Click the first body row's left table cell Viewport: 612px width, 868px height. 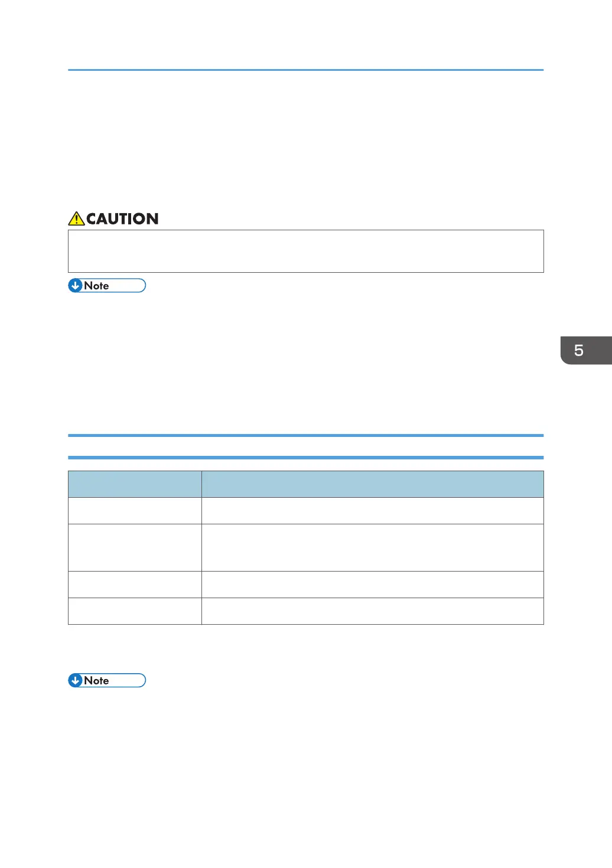[x=135, y=511]
